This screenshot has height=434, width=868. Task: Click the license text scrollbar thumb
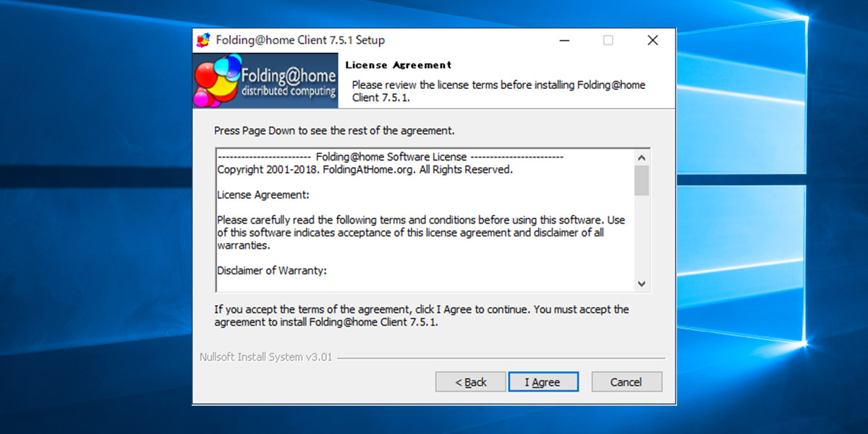pyautogui.click(x=642, y=180)
